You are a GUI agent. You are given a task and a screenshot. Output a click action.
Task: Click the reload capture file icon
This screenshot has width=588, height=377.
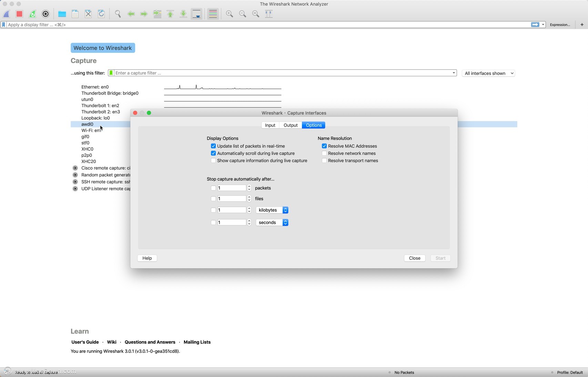101,14
